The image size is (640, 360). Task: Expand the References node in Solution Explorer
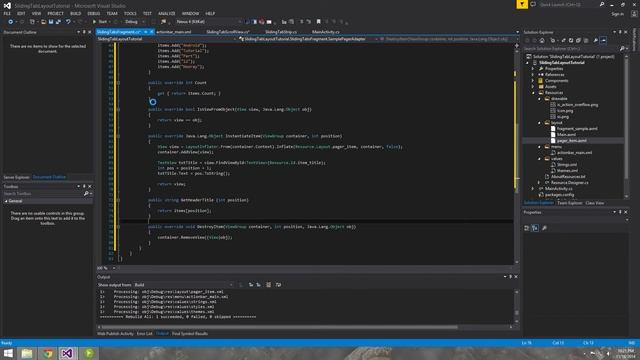[533, 75]
